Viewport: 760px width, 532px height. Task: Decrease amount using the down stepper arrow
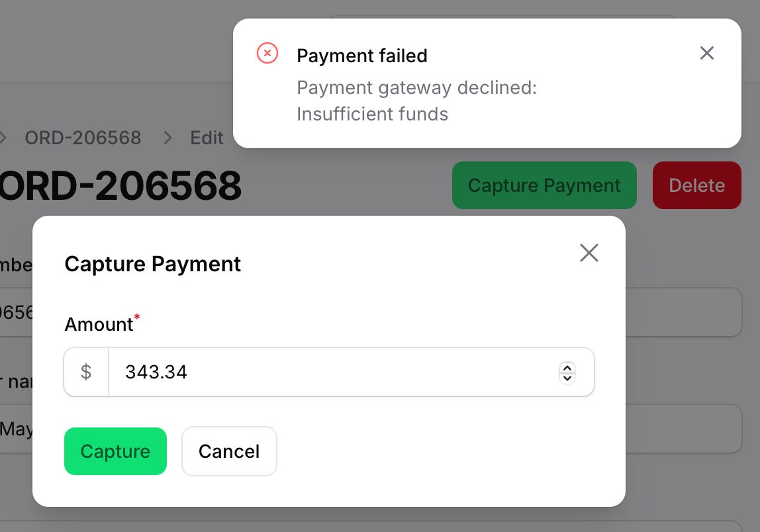567,378
